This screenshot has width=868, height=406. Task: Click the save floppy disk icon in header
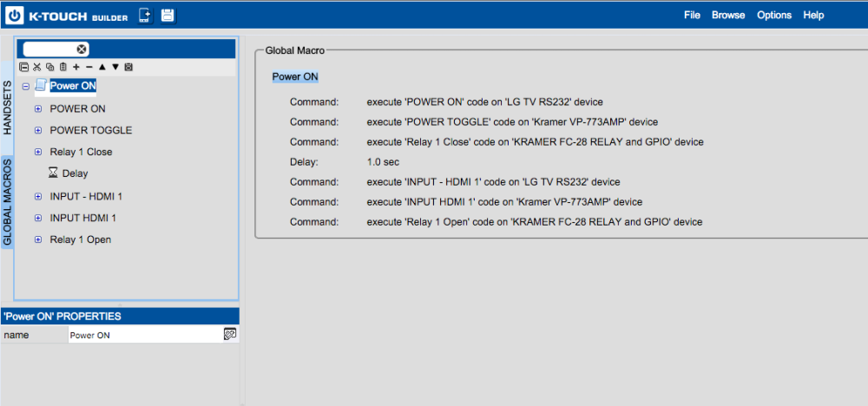pyautogui.click(x=168, y=16)
